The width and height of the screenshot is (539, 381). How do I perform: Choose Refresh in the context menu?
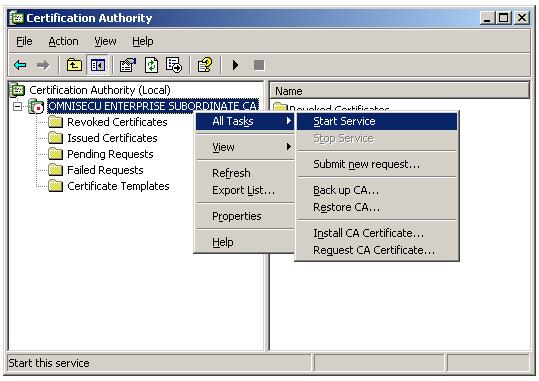click(x=245, y=173)
